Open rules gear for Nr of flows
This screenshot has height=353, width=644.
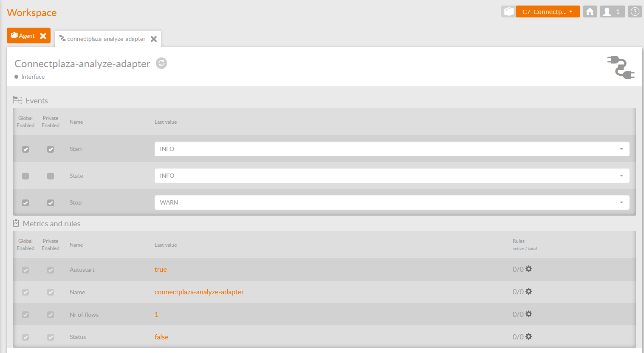pos(528,314)
